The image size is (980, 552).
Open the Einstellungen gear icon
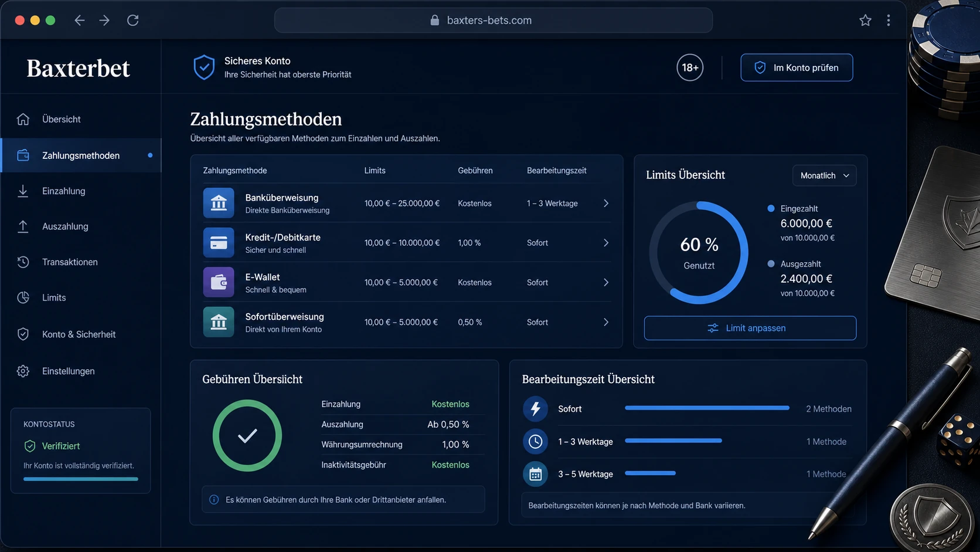23,371
